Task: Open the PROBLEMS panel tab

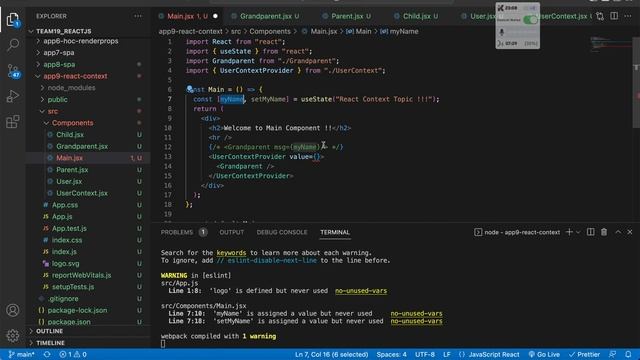Action: (177, 232)
